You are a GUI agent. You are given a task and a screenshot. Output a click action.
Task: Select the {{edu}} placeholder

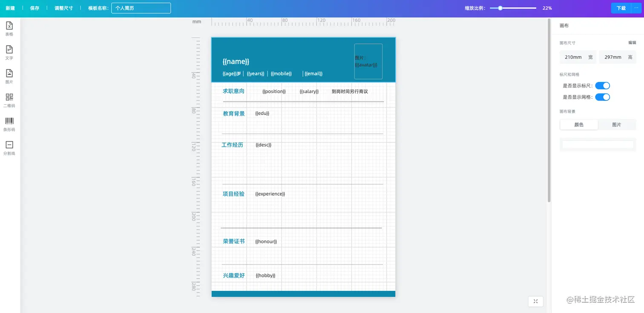[x=262, y=113]
